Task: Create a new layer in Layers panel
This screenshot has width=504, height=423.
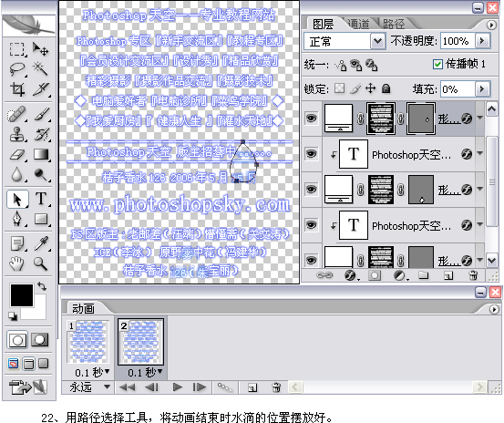Action: tap(448, 275)
